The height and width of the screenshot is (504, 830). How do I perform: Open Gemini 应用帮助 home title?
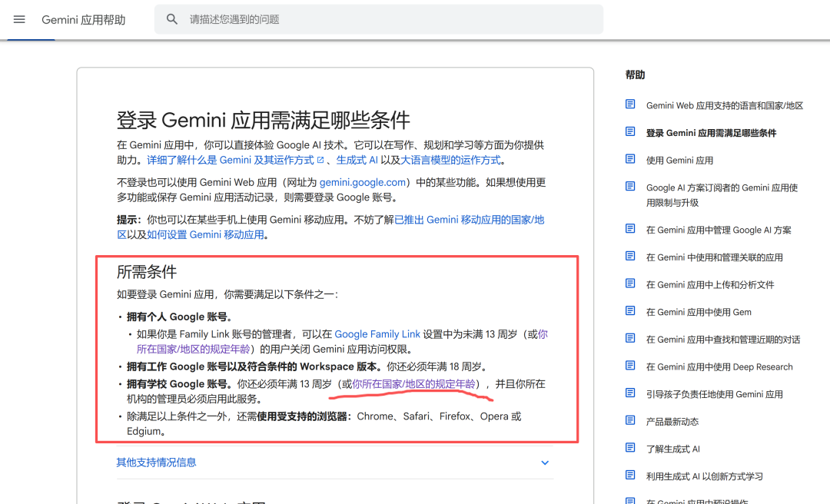coord(83,20)
